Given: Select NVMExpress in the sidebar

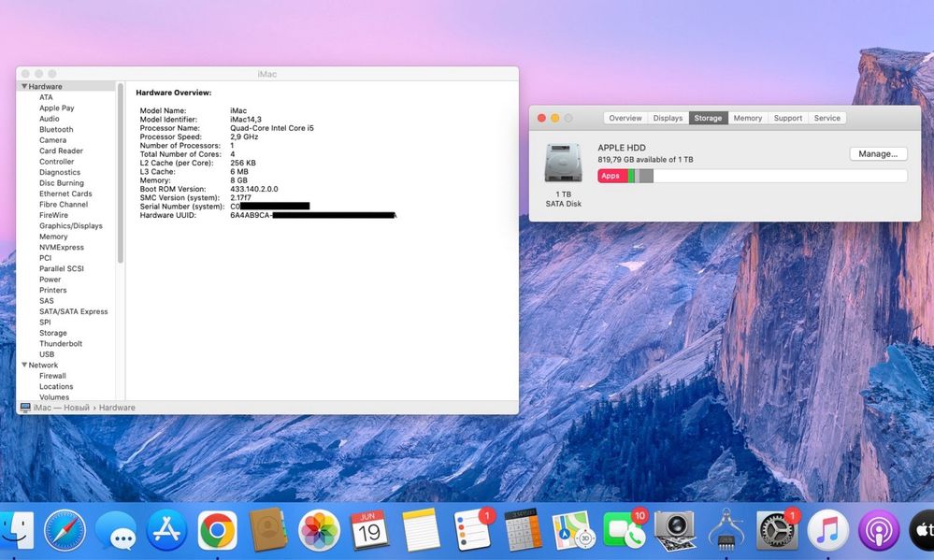Looking at the screenshot, I should point(62,247).
